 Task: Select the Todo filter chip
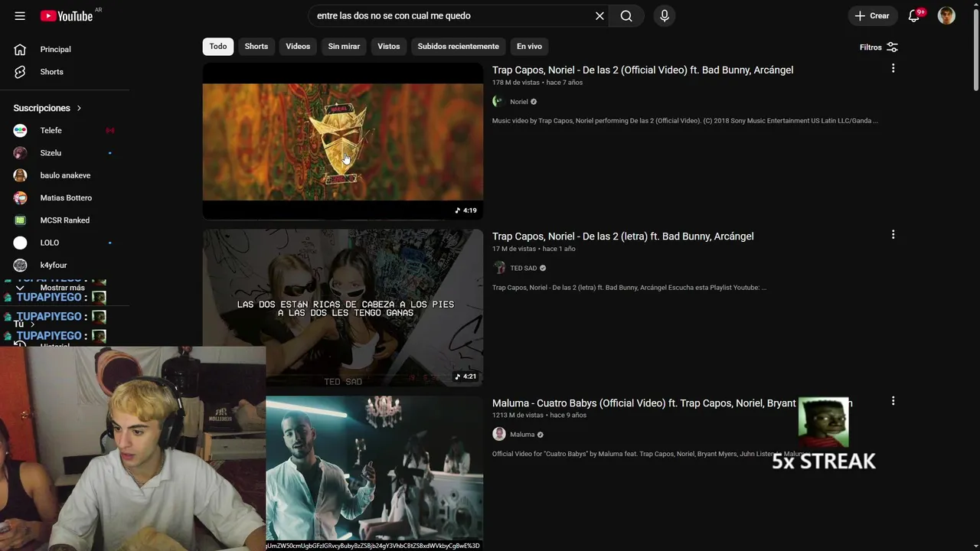218,47
